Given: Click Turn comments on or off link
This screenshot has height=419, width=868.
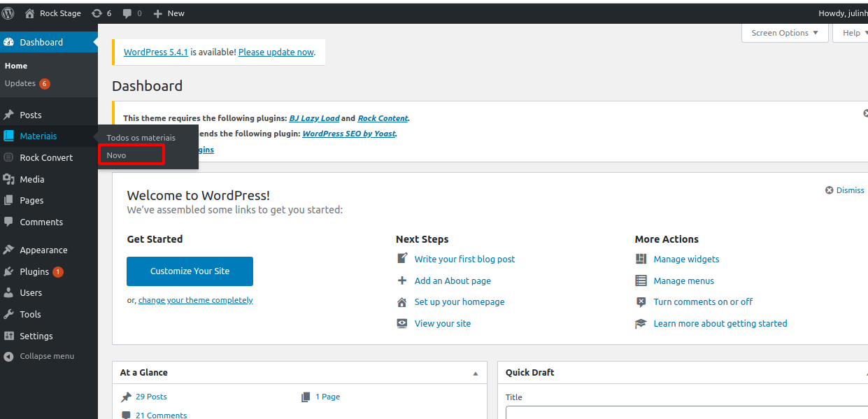Looking at the screenshot, I should (703, 301).
